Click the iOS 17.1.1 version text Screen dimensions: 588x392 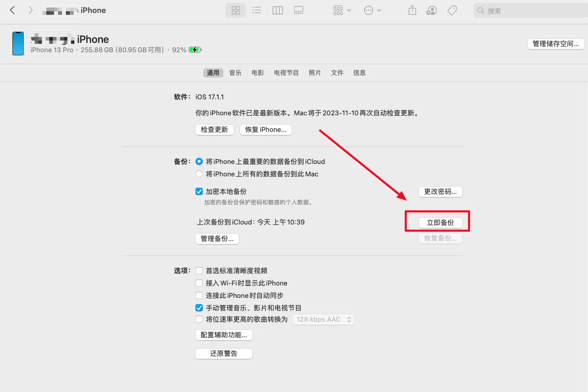209,97
